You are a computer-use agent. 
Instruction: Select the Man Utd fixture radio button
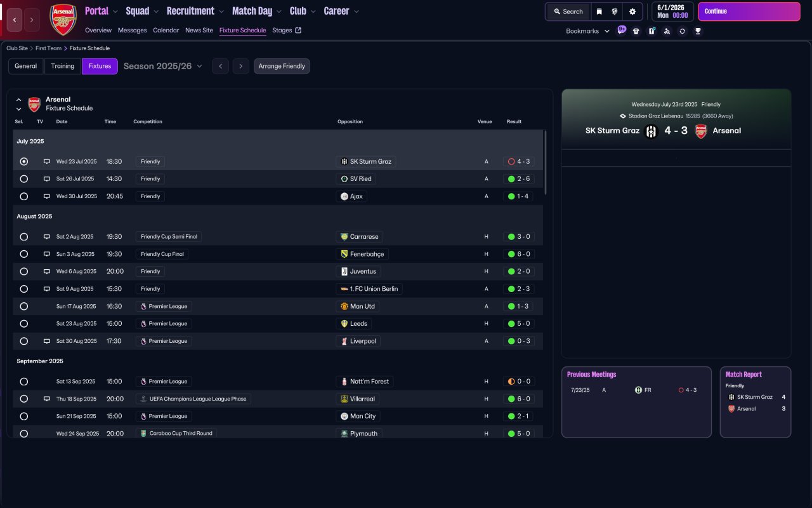(x=24, y=306)
